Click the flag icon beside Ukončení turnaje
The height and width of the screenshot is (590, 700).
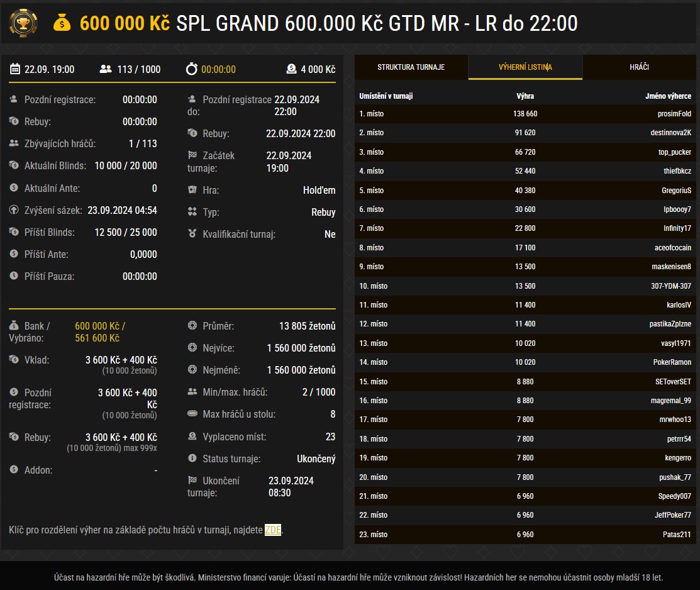pos(192,481)
